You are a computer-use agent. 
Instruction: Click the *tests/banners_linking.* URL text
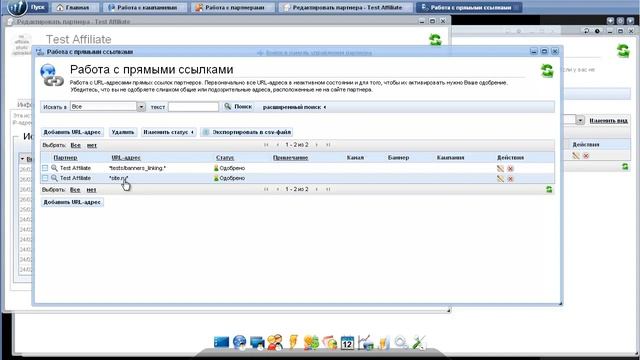[137, 168]
